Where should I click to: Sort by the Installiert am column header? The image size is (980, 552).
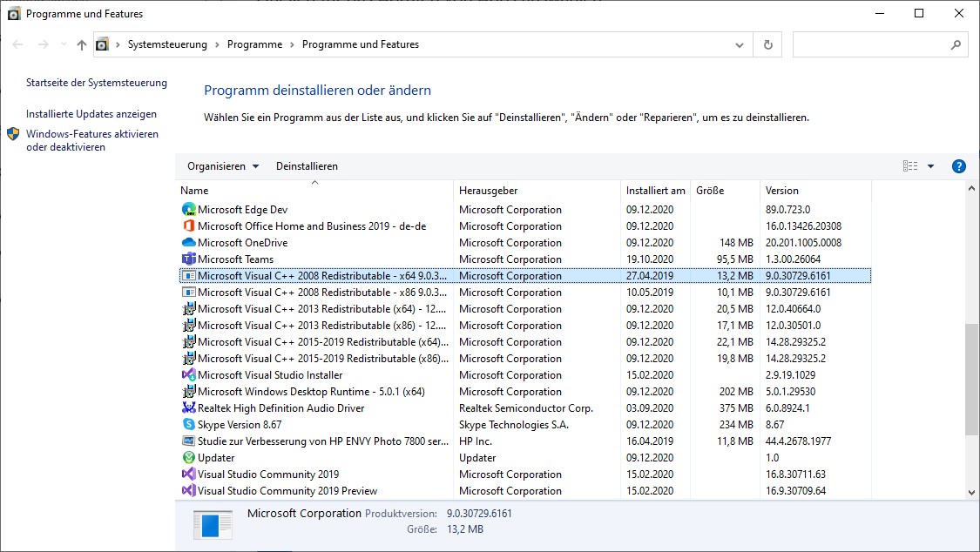(x=656, y=191)
